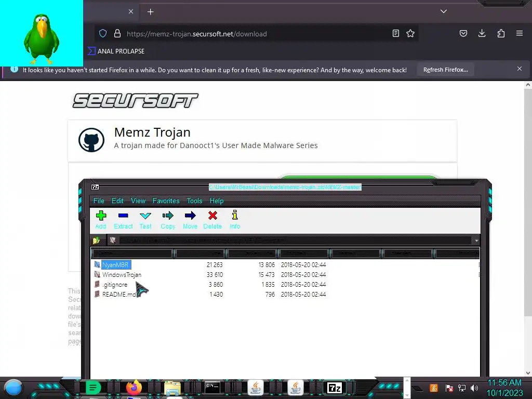Open the 7-Zip Help menu
Image resolution: width=532 pixels, height=399 pixels.
pos(217,201)
